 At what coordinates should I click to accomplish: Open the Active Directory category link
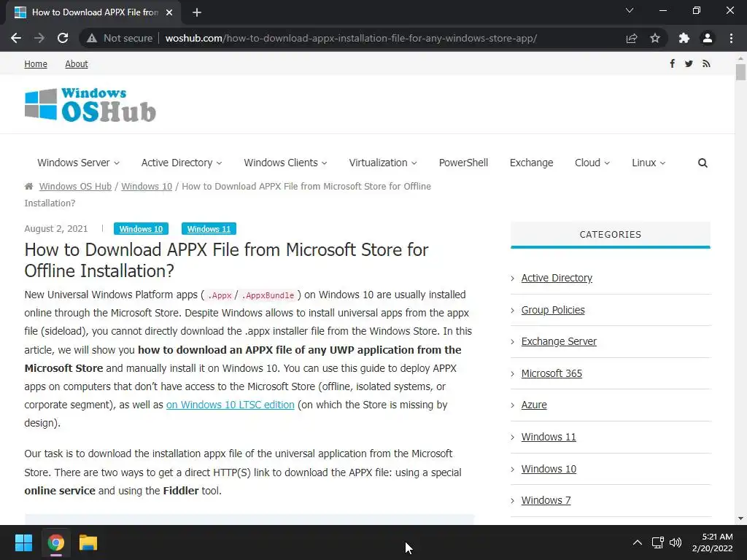point(557,278)
